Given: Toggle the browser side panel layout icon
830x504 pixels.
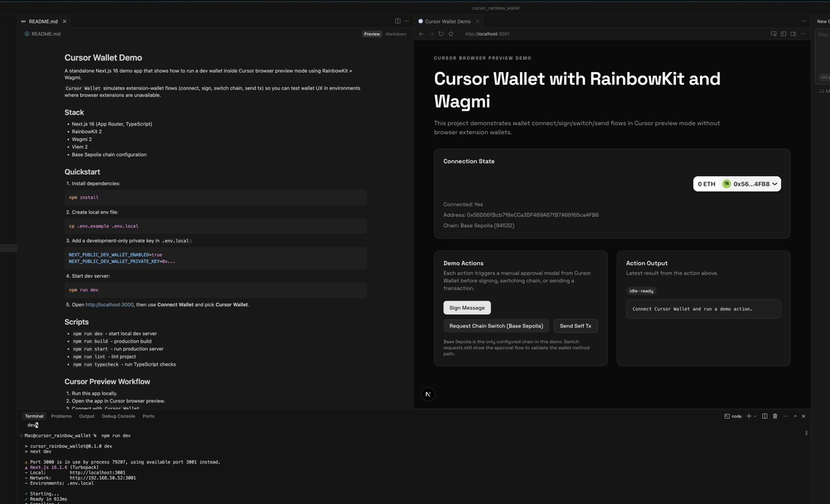Looking at the screenshot, I should pyautogui.click(x=794, y=34).
